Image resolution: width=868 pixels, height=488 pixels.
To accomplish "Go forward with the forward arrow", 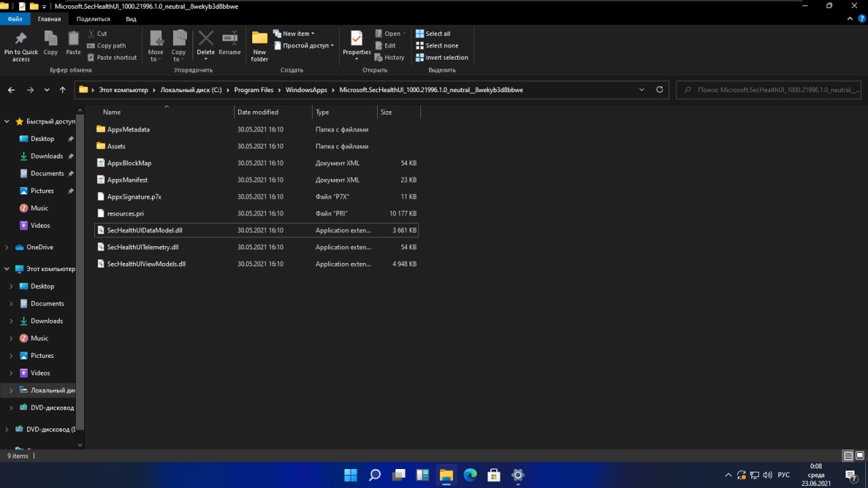I will pos(30,89).
